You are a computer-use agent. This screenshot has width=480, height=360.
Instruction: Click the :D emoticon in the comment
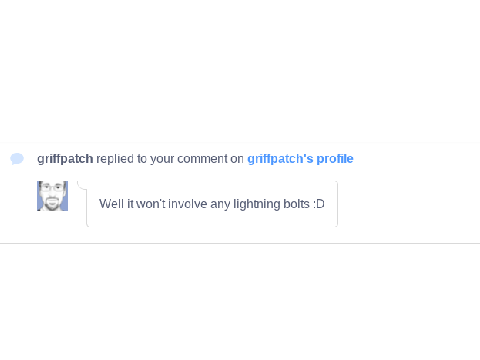[x=319, y=204]
